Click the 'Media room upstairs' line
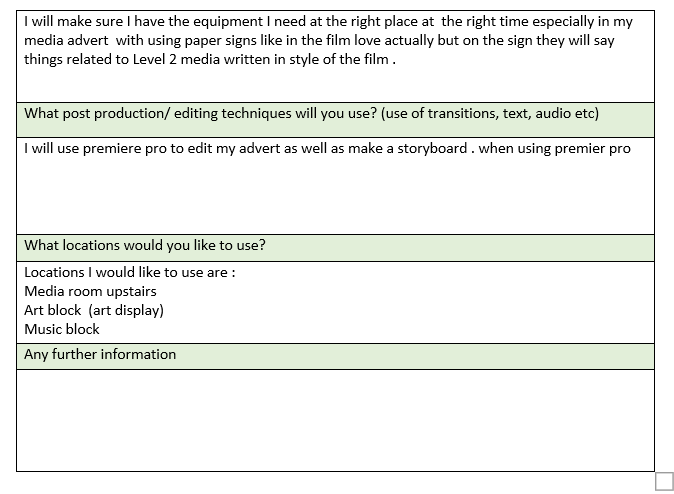The height and width of the screenshot is (494, 674). pos(90,291)
